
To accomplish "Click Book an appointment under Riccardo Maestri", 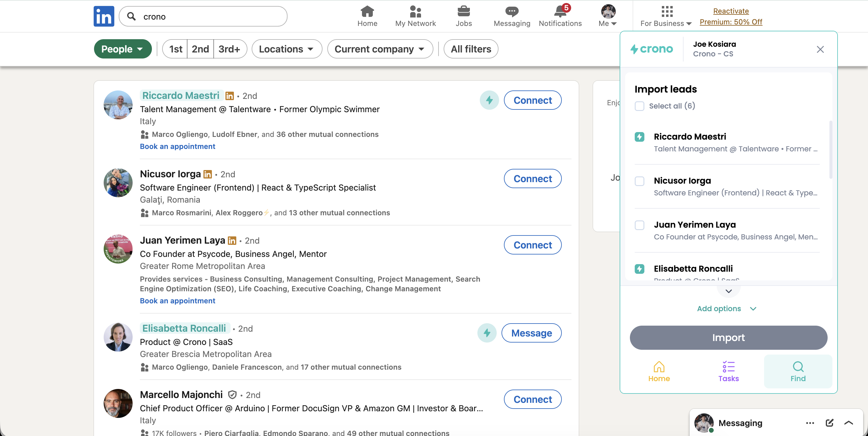I will coord(177,146).
